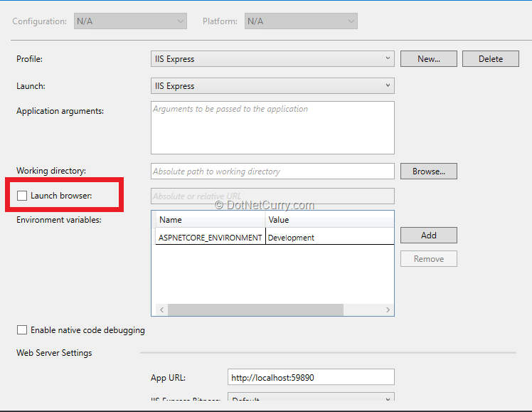Click the New... profile button
532x412 pixels.
click(x=429, y=59)
